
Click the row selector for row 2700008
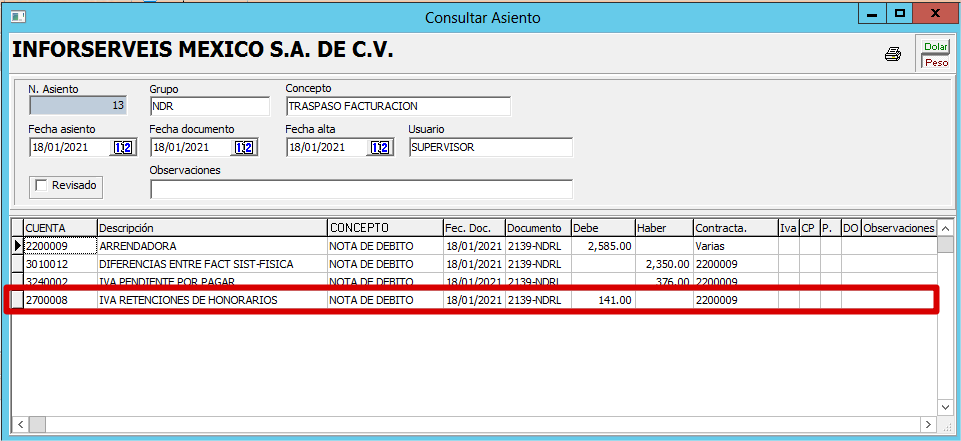click(x=18, y=300)
